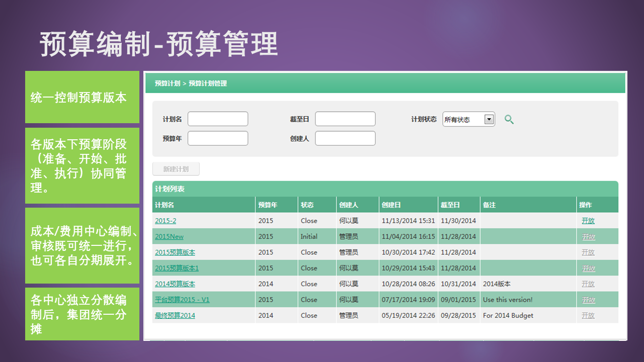Focus the 预算年 input field

[x=218, y=138]
